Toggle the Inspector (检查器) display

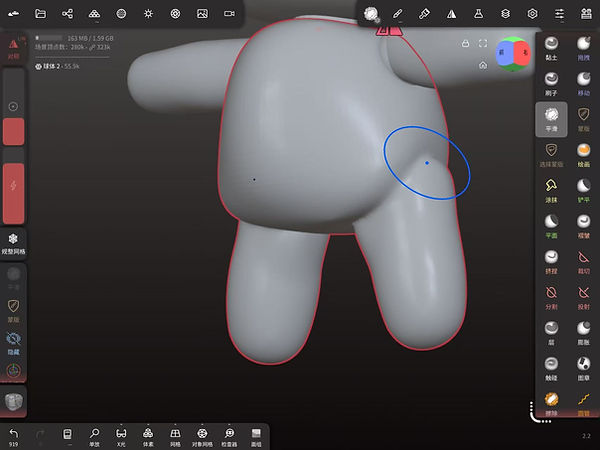click(229, 437)
